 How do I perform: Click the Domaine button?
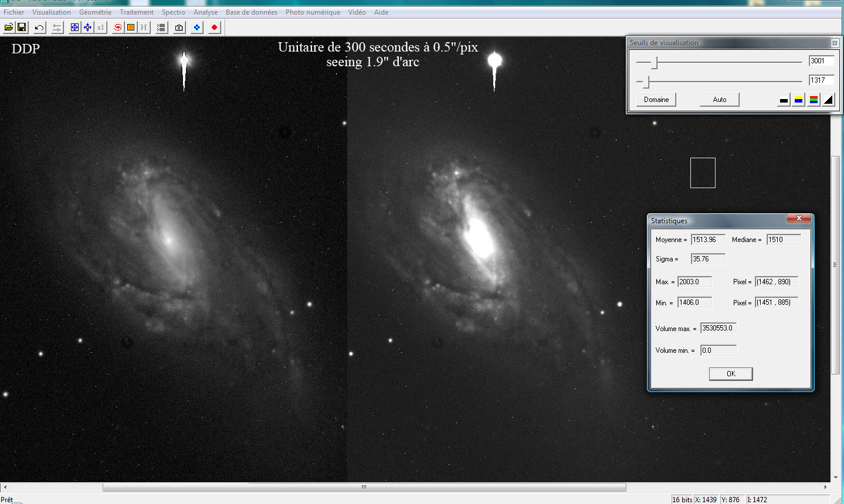tap(656, 100)
